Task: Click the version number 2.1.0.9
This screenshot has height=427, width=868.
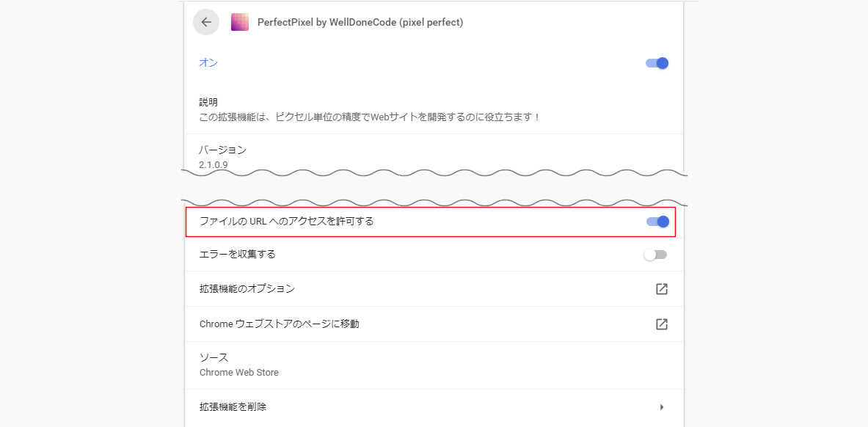Action: click(213, 164)
